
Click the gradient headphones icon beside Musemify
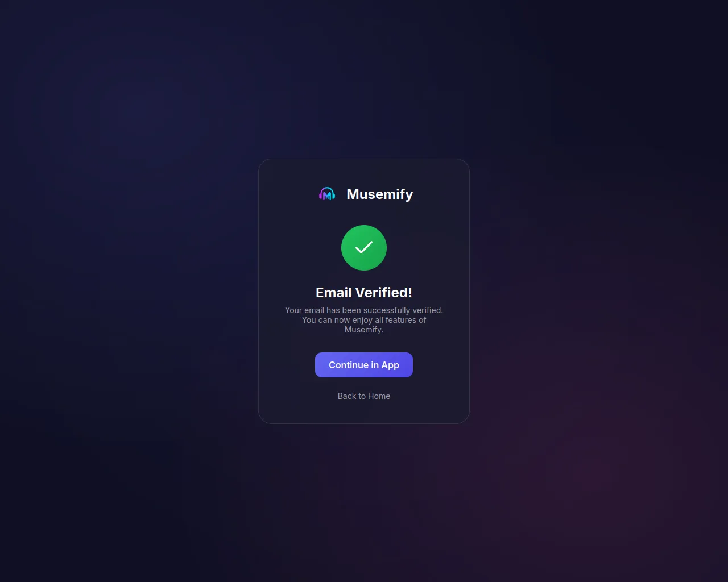pos(326,194)
